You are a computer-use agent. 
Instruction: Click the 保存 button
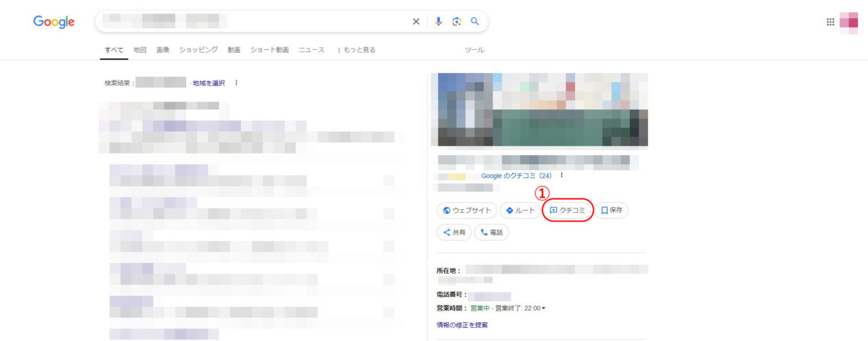pyautogui.click(x=612, y=211)
